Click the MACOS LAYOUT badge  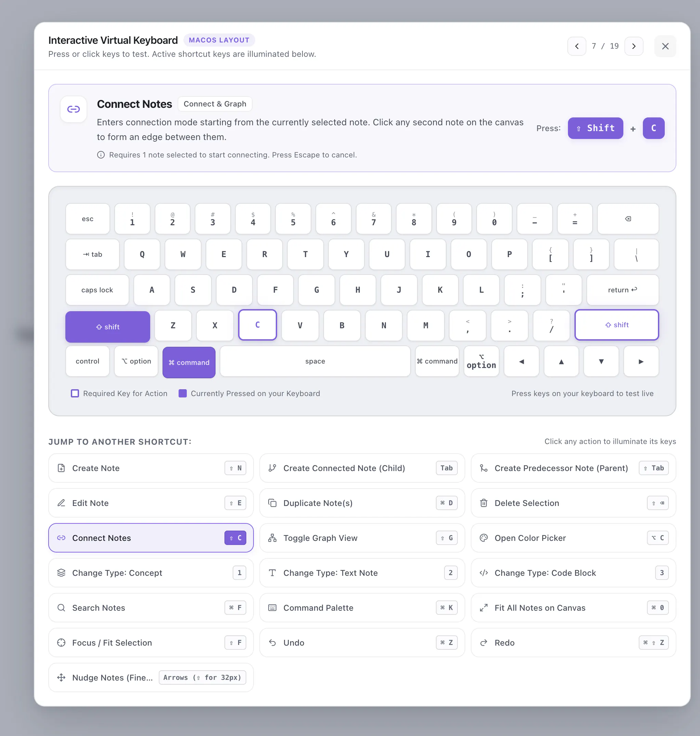click(x=219, y=40)
